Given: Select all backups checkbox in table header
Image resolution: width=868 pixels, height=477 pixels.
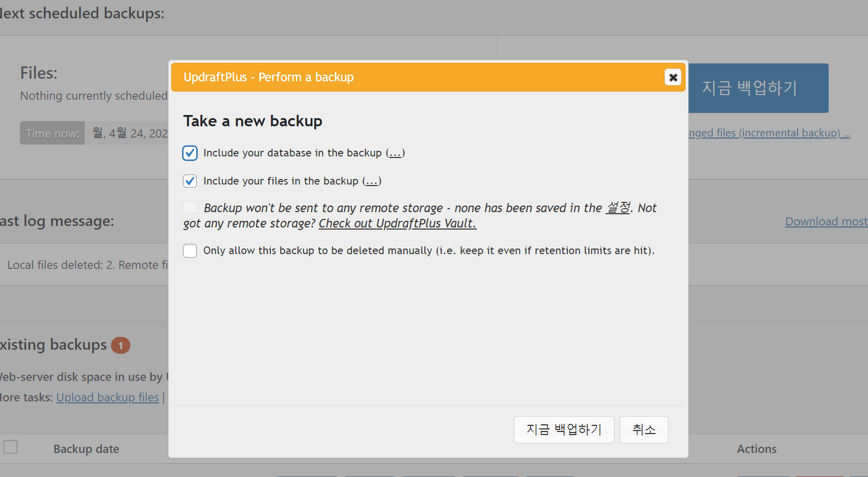Looking at the screenshot, I should tap(10, 447).
